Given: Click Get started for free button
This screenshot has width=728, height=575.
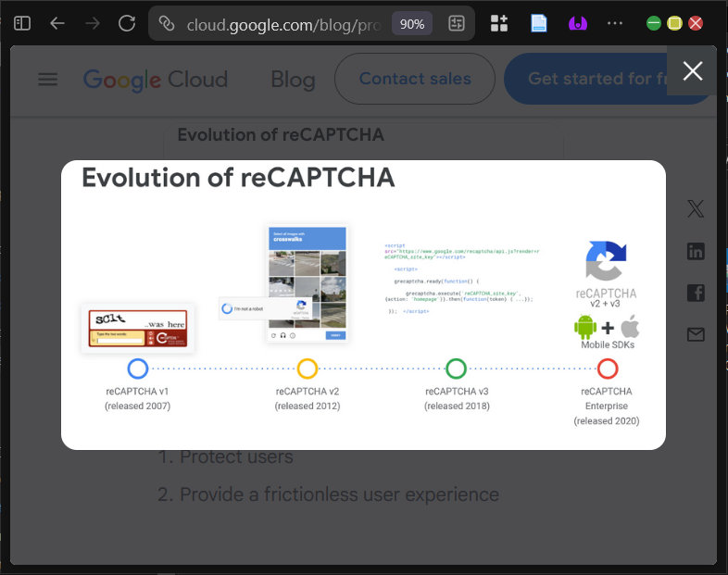Looking at the screenshot, I should coord(586,79).
